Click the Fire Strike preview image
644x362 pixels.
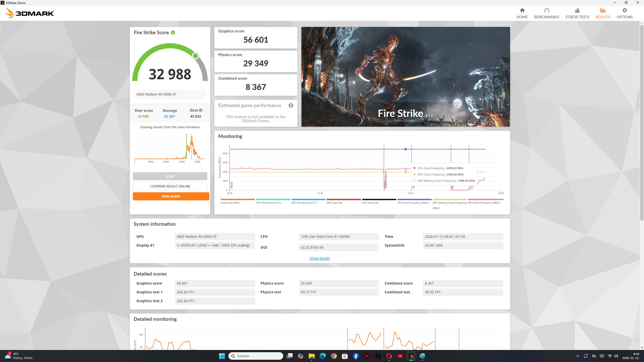(x=406, y=77)
